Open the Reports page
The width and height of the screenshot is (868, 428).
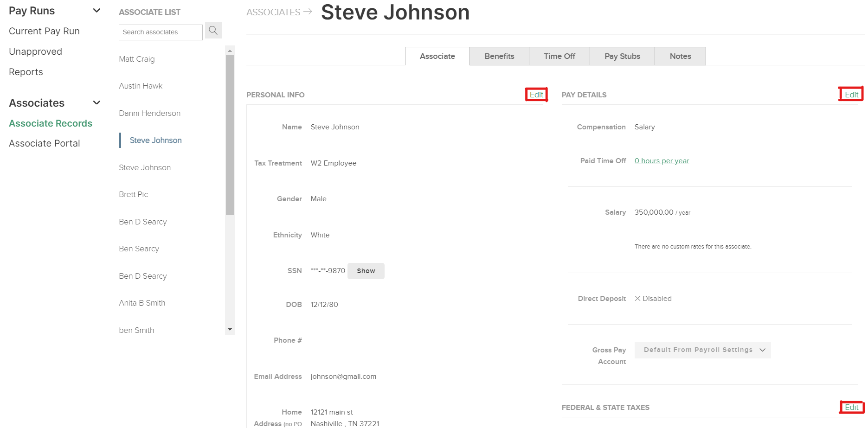[26, 71]
